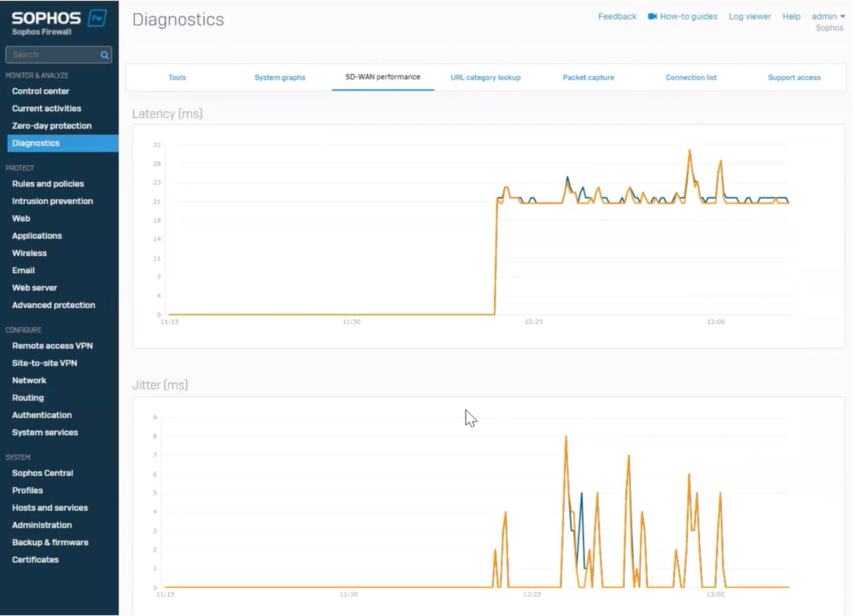854x616 pixels.
Task: Click the How-to guides video icon
Action: pos(652,16)
